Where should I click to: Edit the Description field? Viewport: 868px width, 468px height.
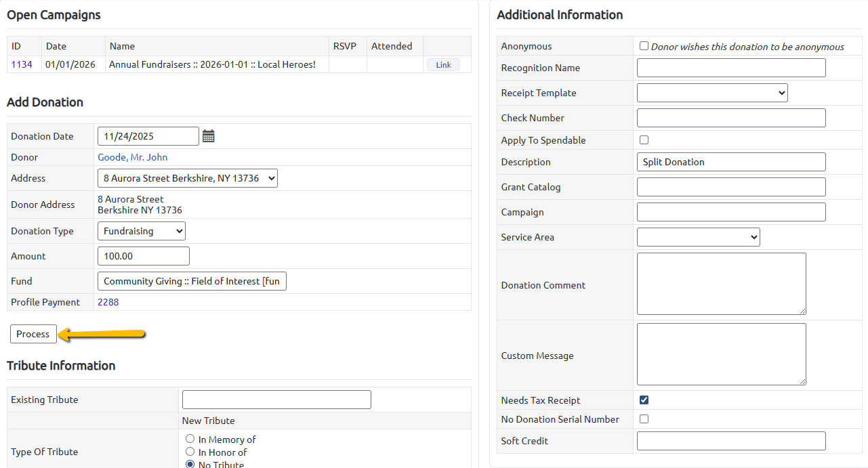(731, 162)
